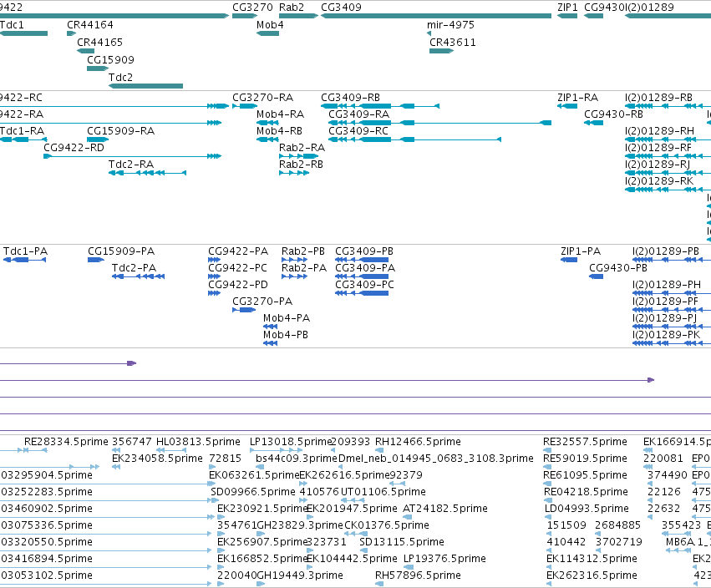
Task: Select the Mob4-PA protein label
Action: click(287, 318)
